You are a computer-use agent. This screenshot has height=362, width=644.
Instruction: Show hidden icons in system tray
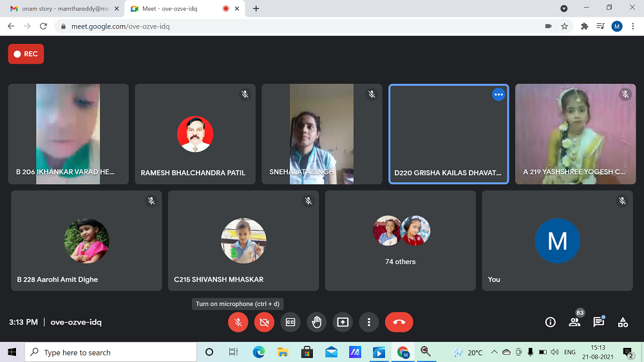[494, 352]
